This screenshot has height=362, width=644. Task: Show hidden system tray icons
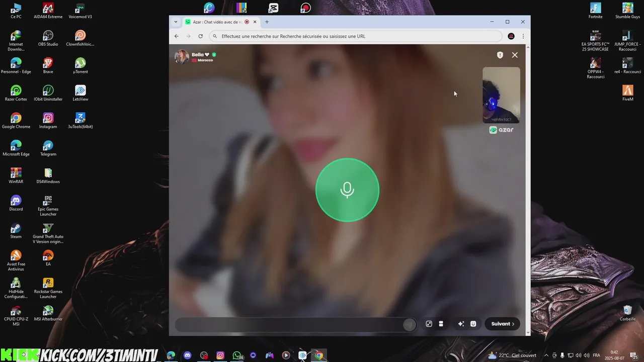546,355
